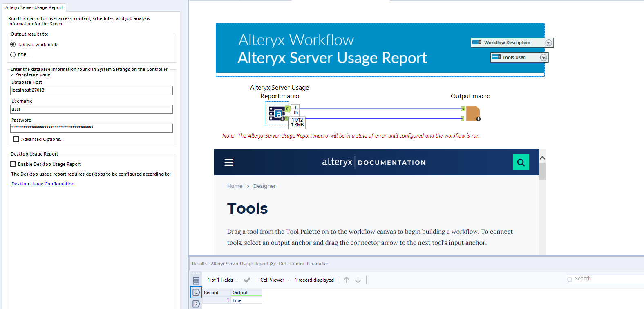644x309 pixels.
Task: Check the Advanced Options checkbox
Action: coord(16,139)
